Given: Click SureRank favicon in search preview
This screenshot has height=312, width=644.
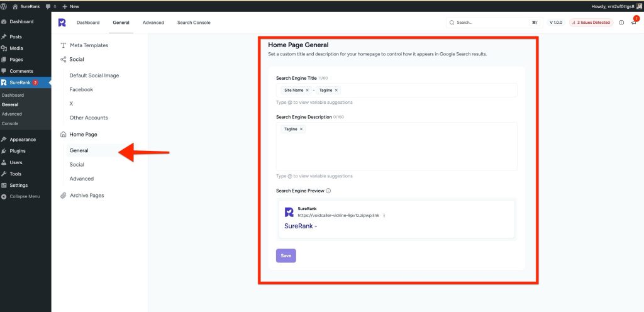Looking at the screenshot, I should pyautogui.click(x=289, y=212).
